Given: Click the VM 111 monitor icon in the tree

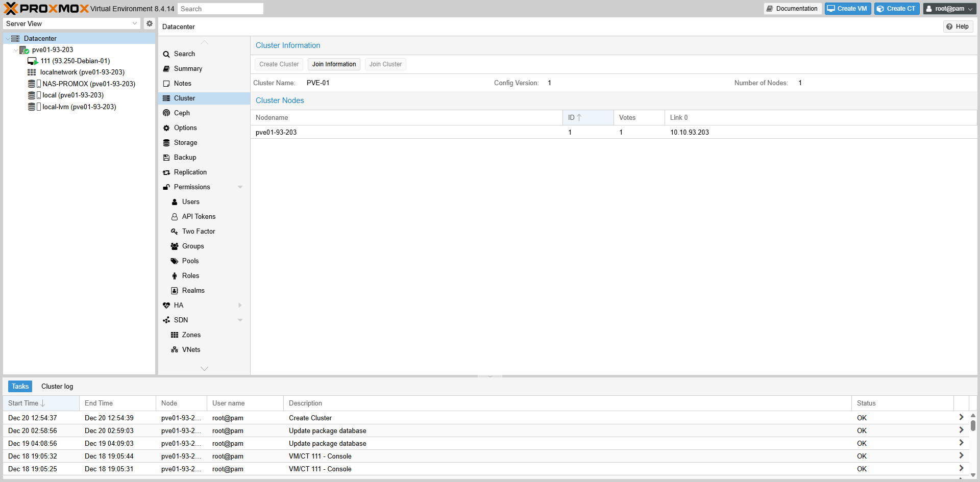Looking at the screenshot, I should pyautogui.click(x=33, y=61).
